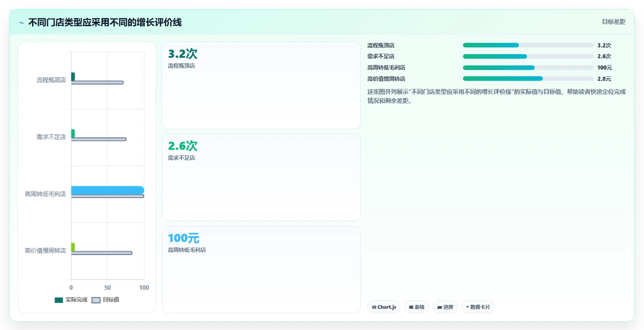Screen dimensions: 644x330
Task: Click the green 高价值慢周转店 actual bar
Action: point(73,247)
